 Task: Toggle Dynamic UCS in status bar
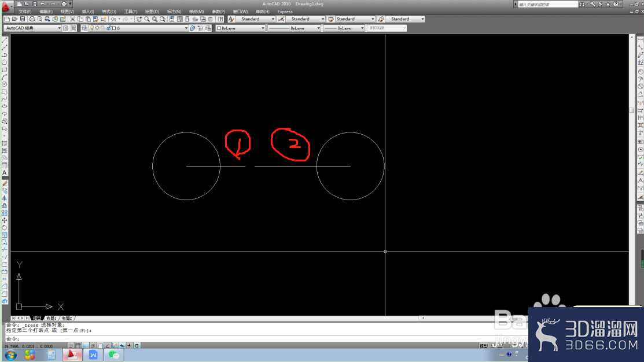point(115,346)
